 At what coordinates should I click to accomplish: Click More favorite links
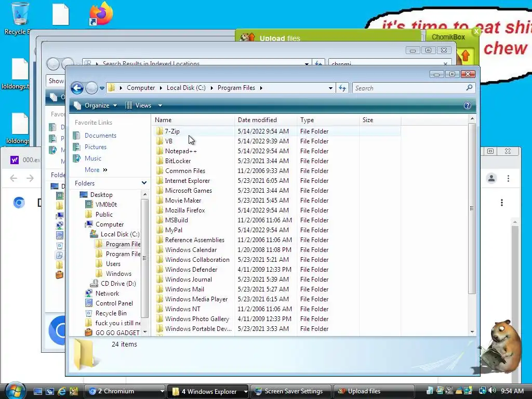point(96,170)
